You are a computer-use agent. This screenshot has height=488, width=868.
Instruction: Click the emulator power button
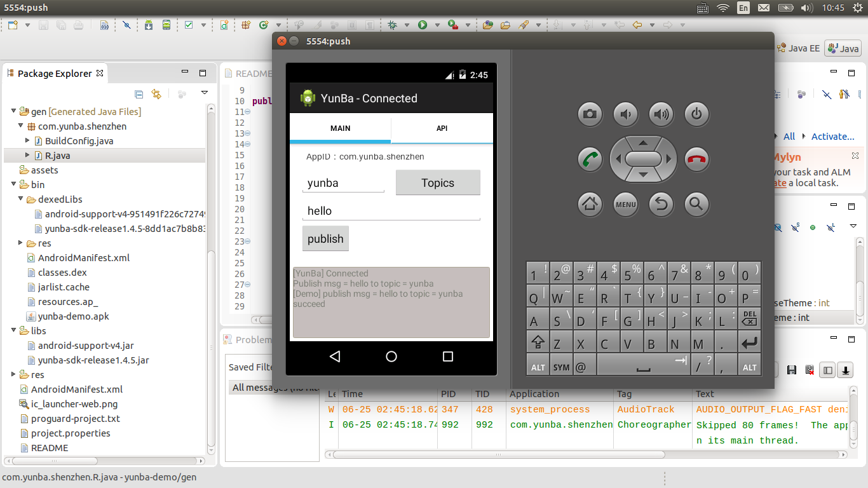pos(697,114)
